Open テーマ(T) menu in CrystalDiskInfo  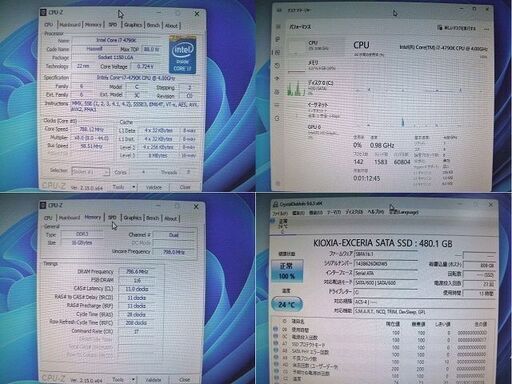(334, 212)
